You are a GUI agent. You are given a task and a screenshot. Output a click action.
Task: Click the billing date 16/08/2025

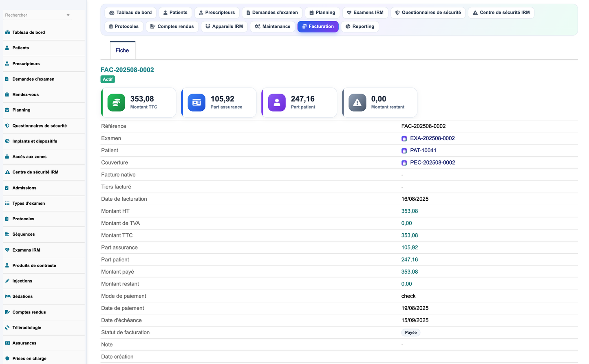click(x=415, y=199)
